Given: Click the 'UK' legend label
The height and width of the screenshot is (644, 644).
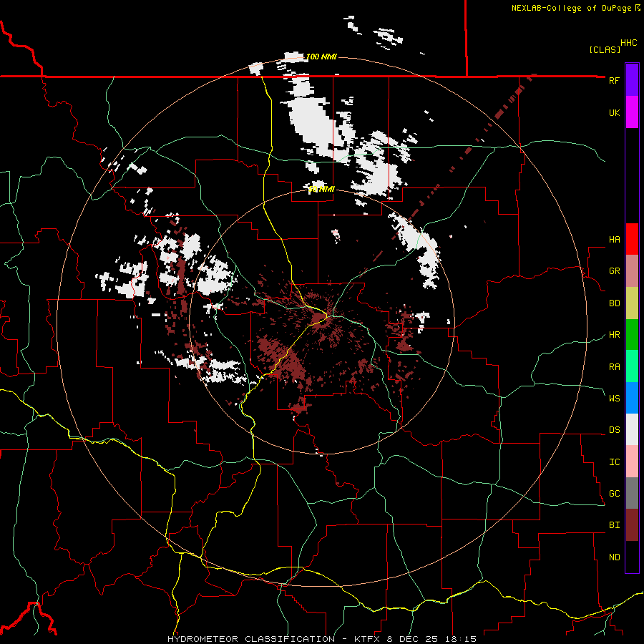Looking at the screenshot, I should (614, 112).
